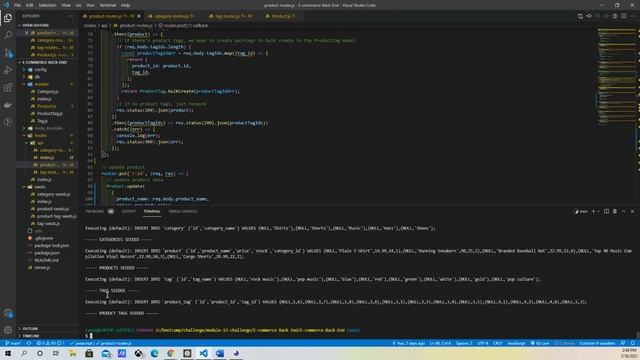Open README.md file
This screenshot has width=640, height=360.
pyautogui.click(x=47, y=260)
